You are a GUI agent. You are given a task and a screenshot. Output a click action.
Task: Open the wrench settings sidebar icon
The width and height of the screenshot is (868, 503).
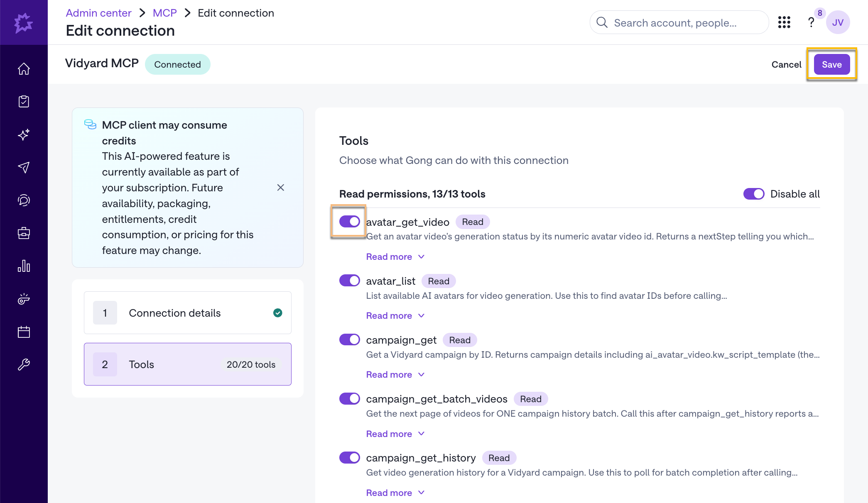(24, 364)
